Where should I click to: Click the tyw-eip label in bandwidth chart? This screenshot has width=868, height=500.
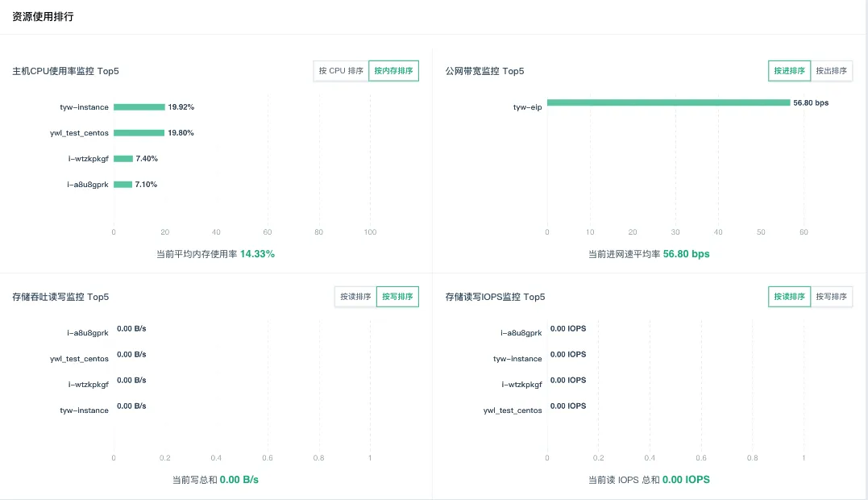[527, 107]
